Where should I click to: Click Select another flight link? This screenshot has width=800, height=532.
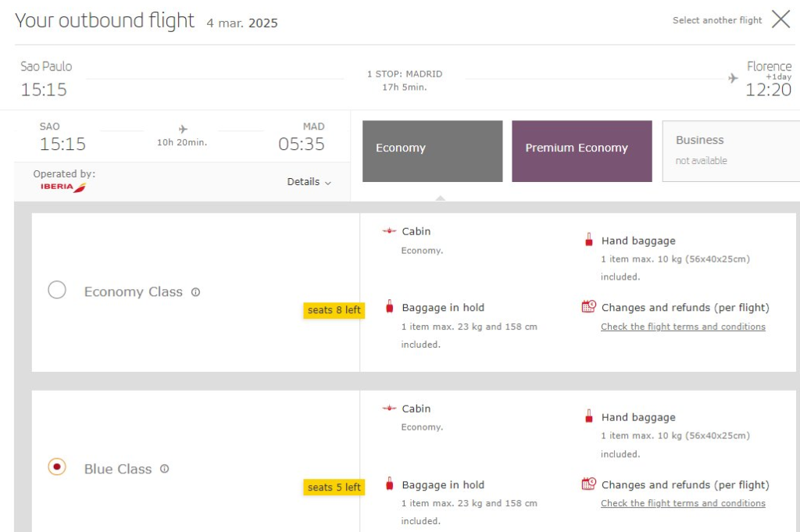716,20
